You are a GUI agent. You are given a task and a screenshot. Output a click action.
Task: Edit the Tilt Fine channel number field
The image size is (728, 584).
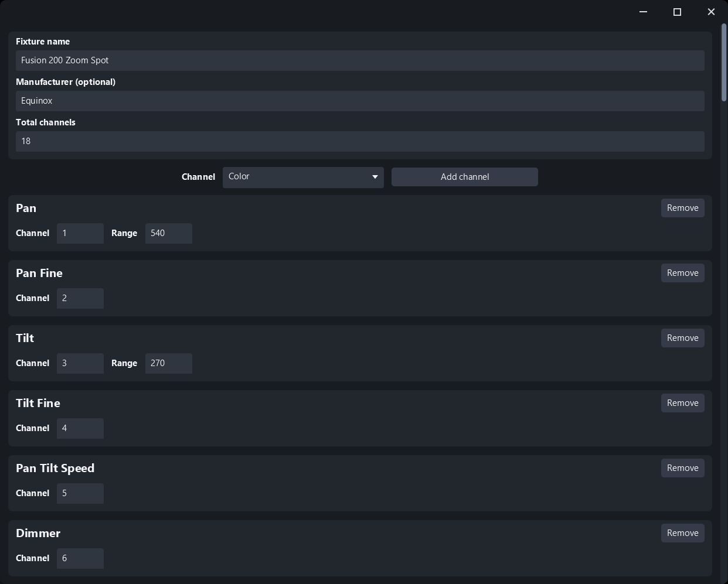click(x=80, y=428)
